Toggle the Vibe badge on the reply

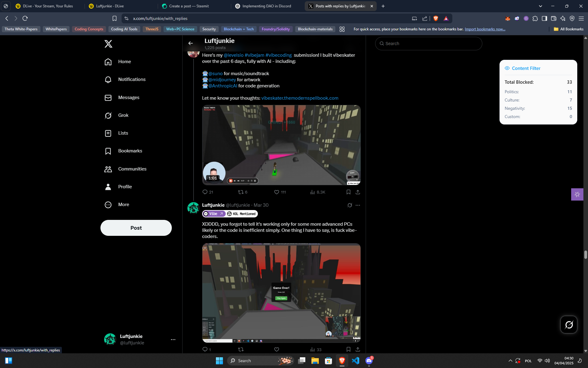pyautogui.click(x=214, y=214)
